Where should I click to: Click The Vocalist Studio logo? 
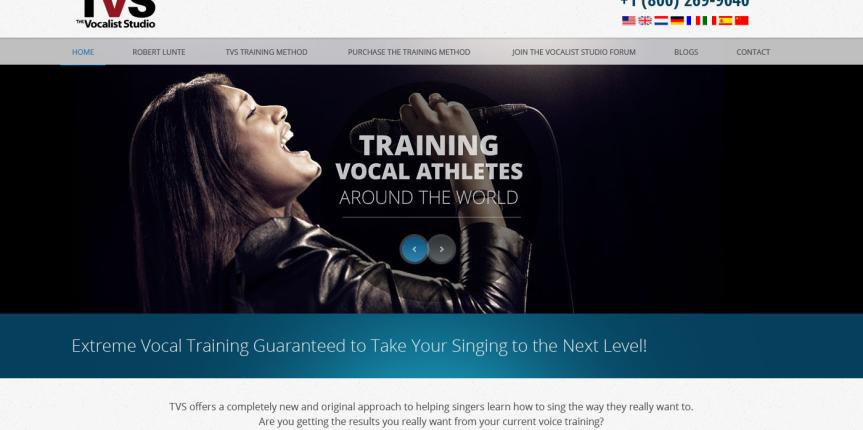pyautogui.click(x=116, y=14)
